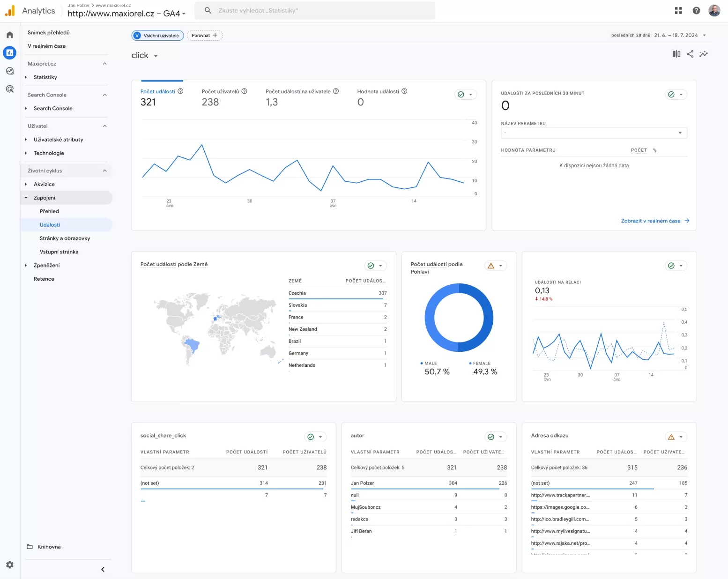The width and height of the screenshot is (728, 579).
Task: Open the user account avatar
Action: tap(714, 11)
